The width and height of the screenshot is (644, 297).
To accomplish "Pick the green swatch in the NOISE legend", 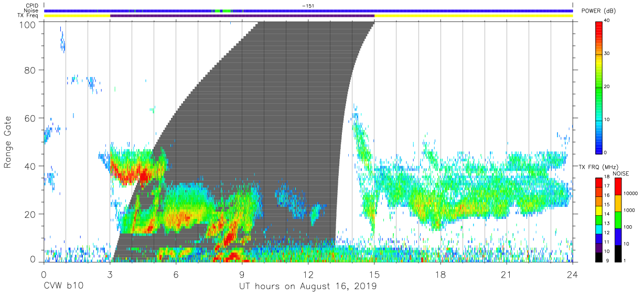I will point(617,220).
